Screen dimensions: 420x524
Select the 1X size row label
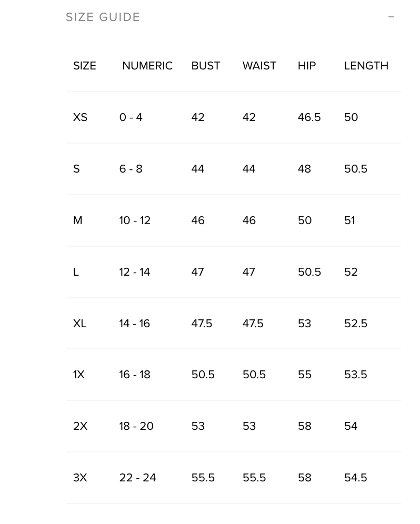79,375
